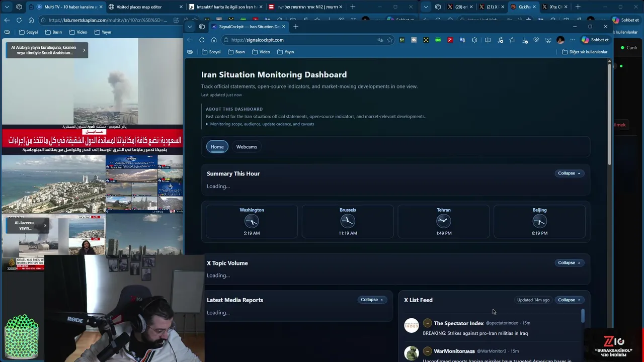The width and height of the screenshot is (644, 362).
Task: Open tab actions menu in SignalCockpit window
Action: coord(190,26)
